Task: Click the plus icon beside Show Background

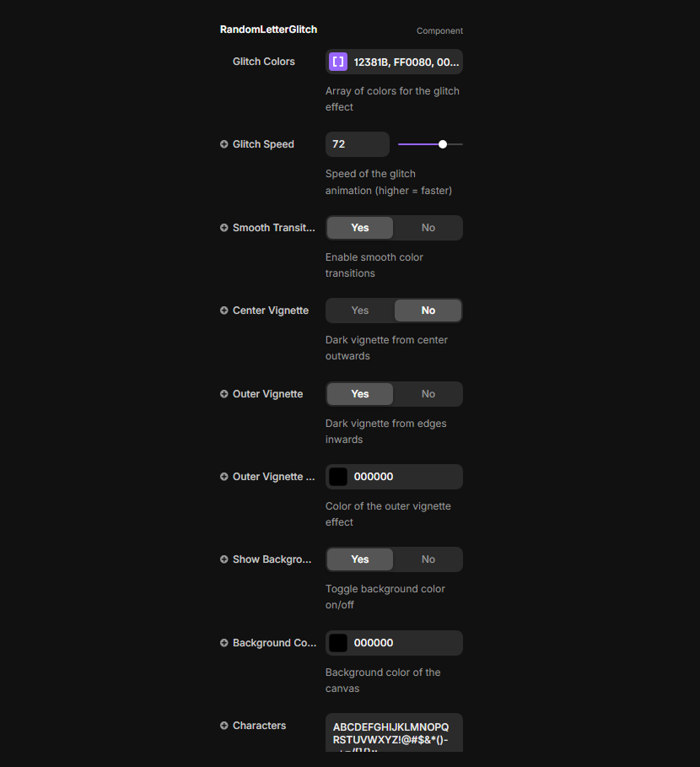Action: (x=224, y=559)
